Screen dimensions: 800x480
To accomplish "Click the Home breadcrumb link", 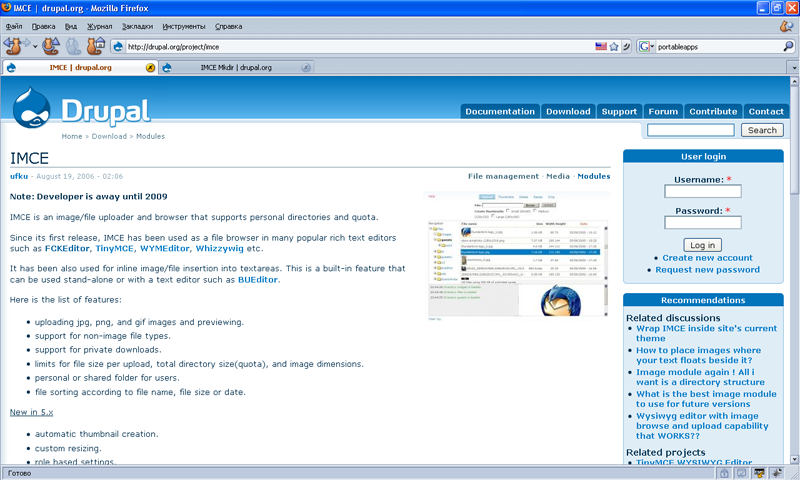I will 72,137.
